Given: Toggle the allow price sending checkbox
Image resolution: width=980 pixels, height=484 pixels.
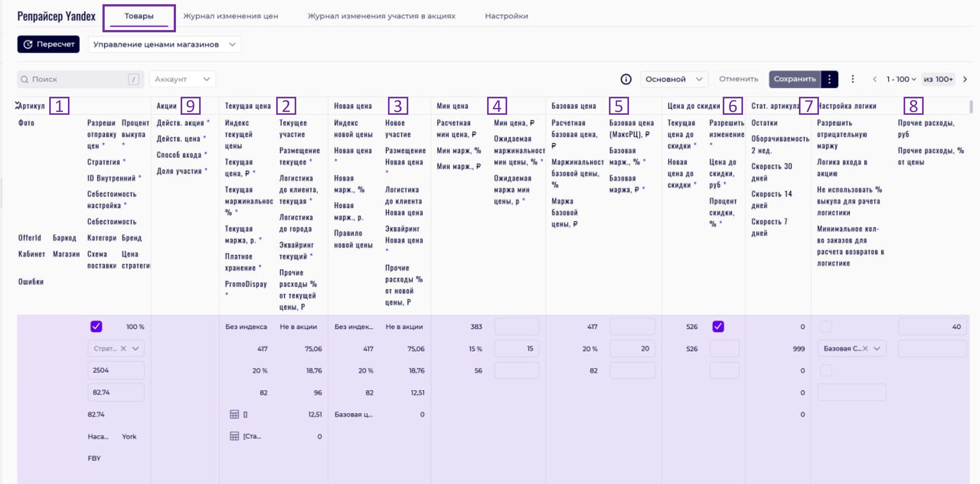Looking at the screenshot, I should tap(96, 326).
